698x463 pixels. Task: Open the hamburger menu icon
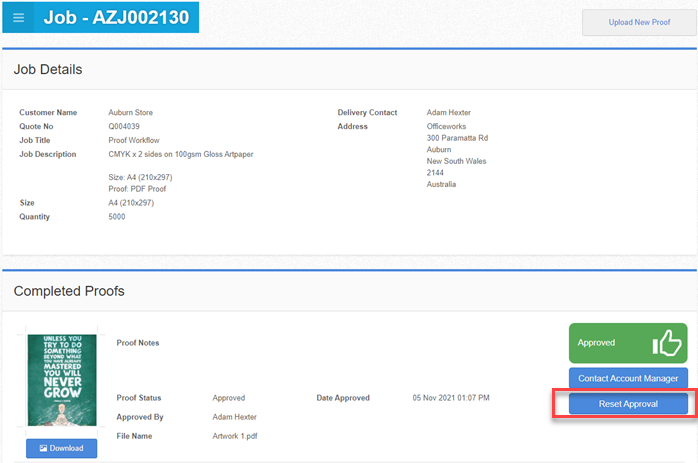click(18, 17)
